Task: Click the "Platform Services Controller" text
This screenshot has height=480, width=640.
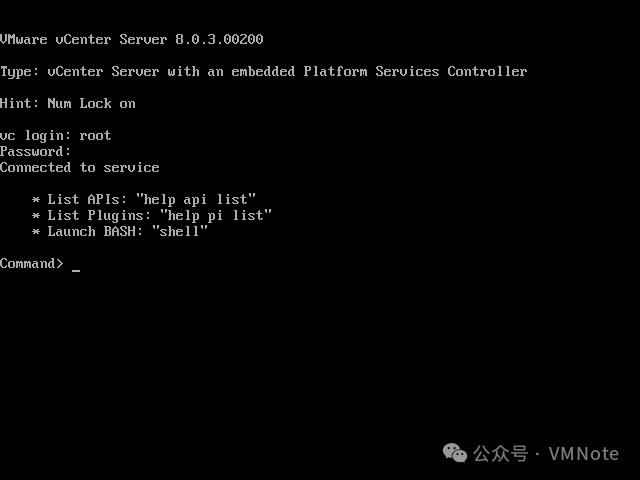Action: (x=415, y=71)
